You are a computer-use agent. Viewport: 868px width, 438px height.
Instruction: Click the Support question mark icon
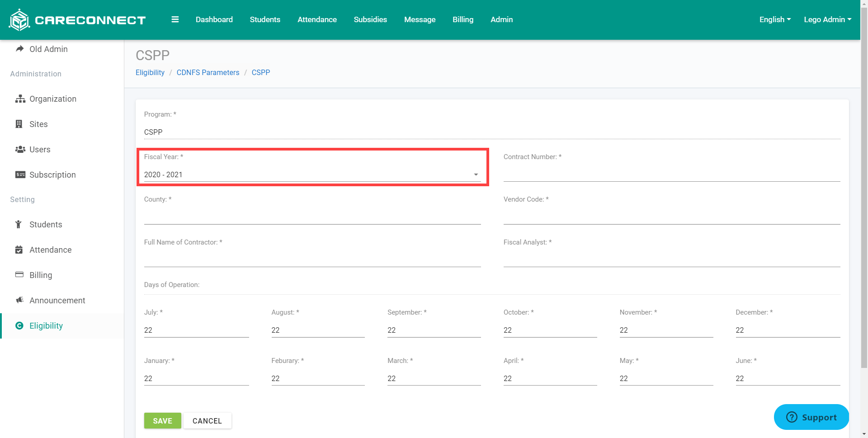point(792,417)
